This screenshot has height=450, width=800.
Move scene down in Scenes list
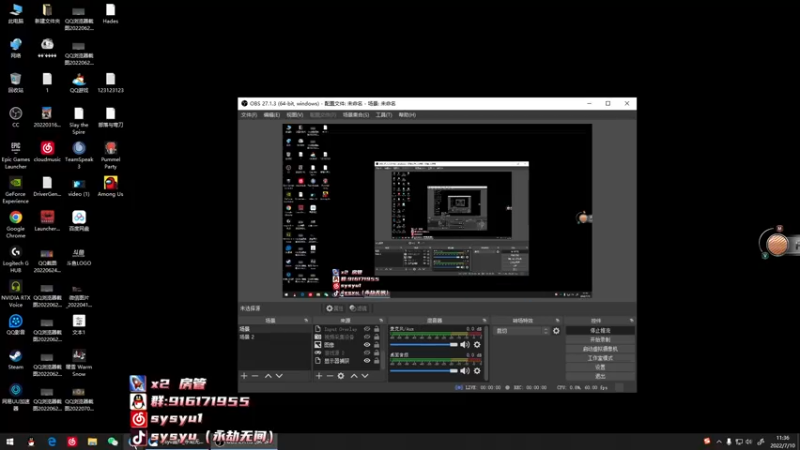click(x=279, y=376)
